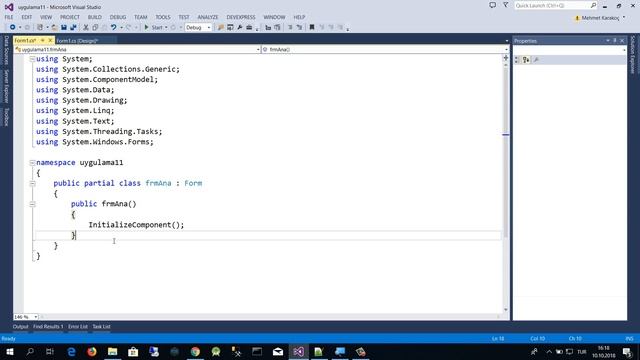Click the Find in Files icon
The image size is (640, 360).
[x=221, y=27]
